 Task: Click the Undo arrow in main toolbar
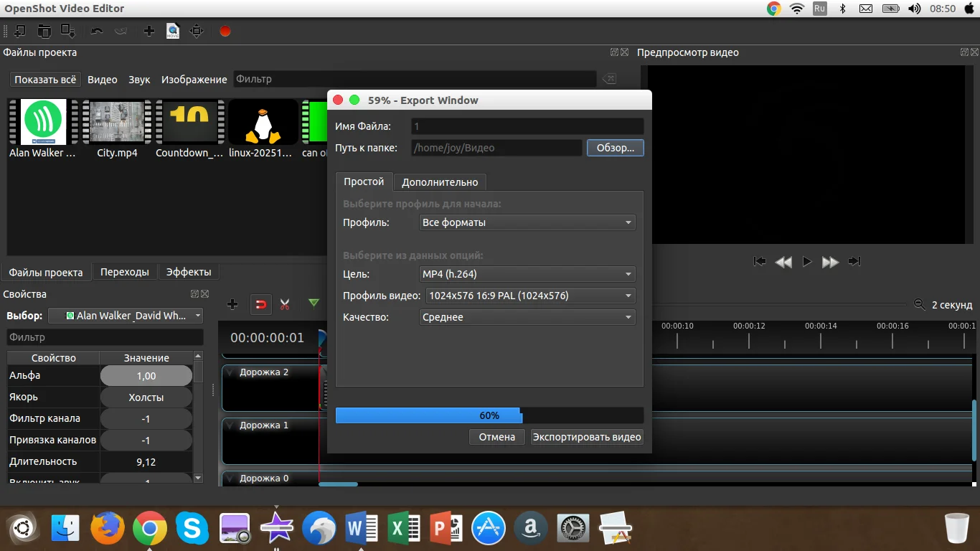[97, 32]
